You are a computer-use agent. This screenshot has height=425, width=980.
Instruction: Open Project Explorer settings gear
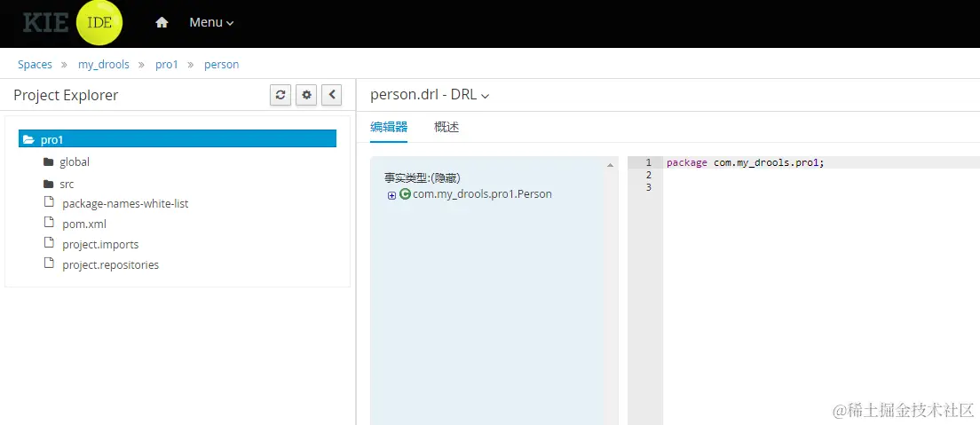tap(306, 95)
